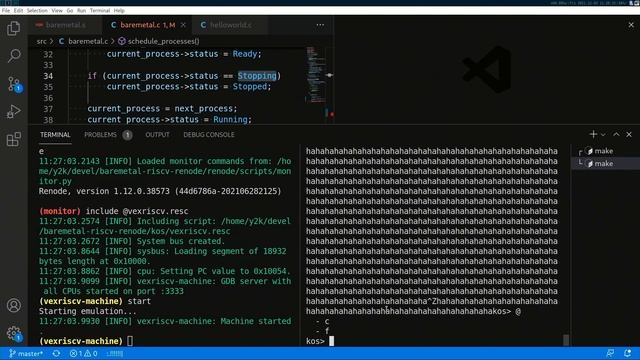Select the second make terminal in list
The width and height of the screenshot is (640, 360).
pyautogui.click(x=606, y=164)
